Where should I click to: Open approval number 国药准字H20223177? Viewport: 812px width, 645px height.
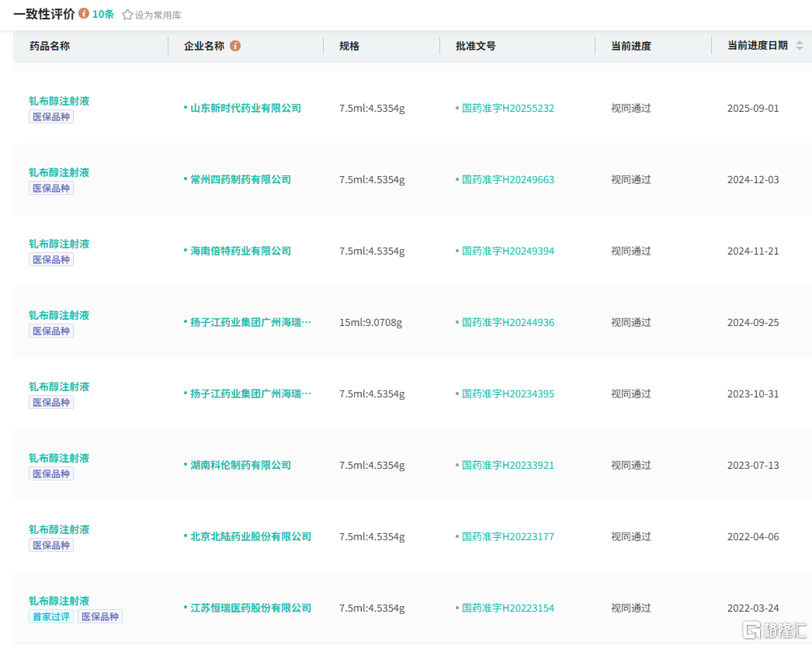click(508, 537)
